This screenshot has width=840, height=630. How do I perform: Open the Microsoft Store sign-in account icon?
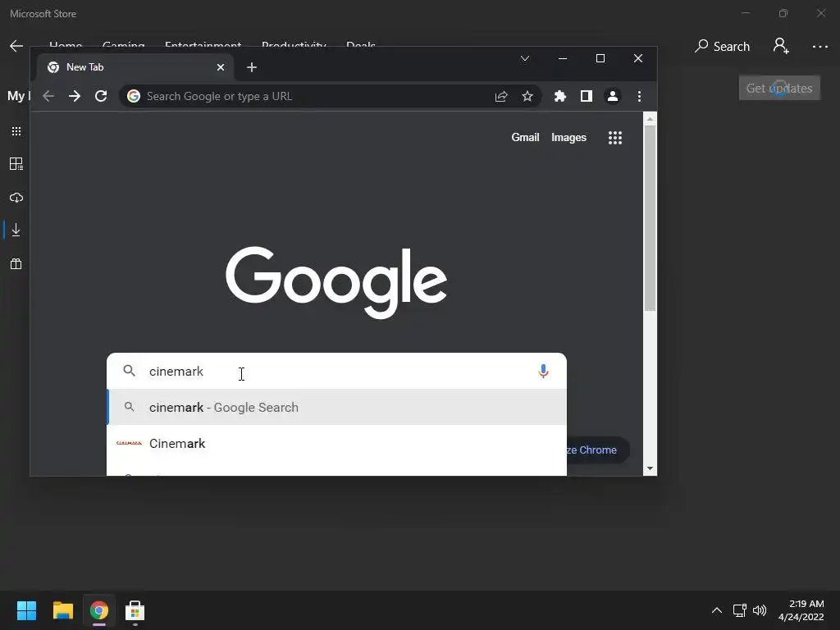pos(781,46)
